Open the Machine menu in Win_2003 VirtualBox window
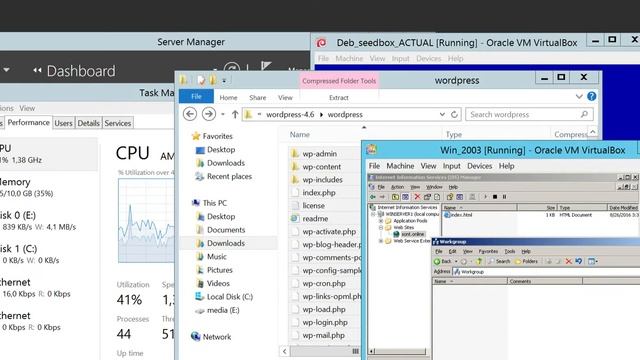This screenshot has height=360, width=640. [x=400, y=166]
